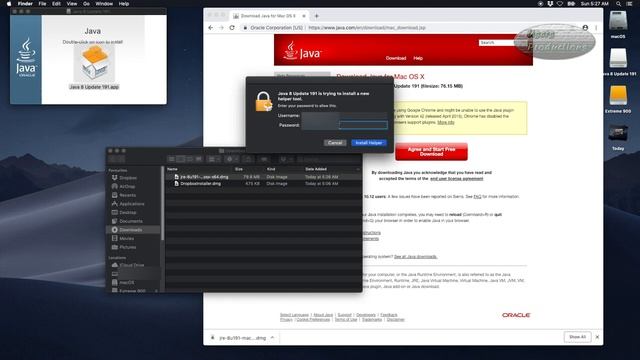The image size is (640, 360).
Task: Click the Java site Search box
Action: tap(496, 42)
